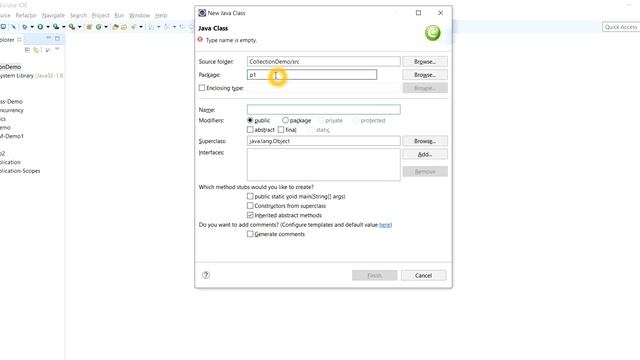Click the Open Task toolbar icon
The height and width of the screenshot is (360, 640).
[124, 27]
